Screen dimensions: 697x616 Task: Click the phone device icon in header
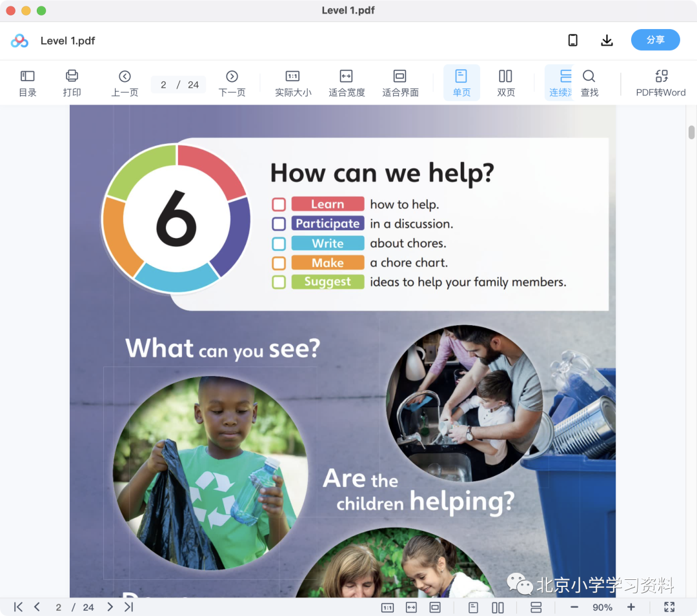click(573, 41)
